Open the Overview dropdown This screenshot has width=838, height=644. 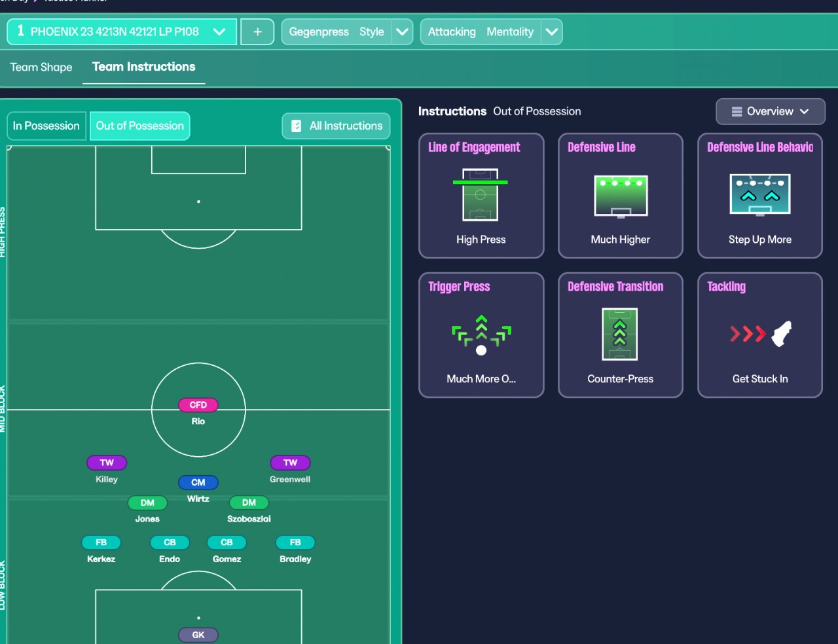click(x=770, y=111)
